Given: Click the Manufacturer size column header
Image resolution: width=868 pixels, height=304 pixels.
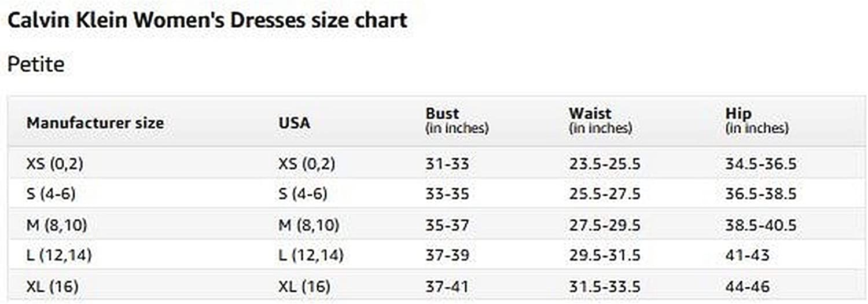Looking at the screenshot, I should (95, 123).
